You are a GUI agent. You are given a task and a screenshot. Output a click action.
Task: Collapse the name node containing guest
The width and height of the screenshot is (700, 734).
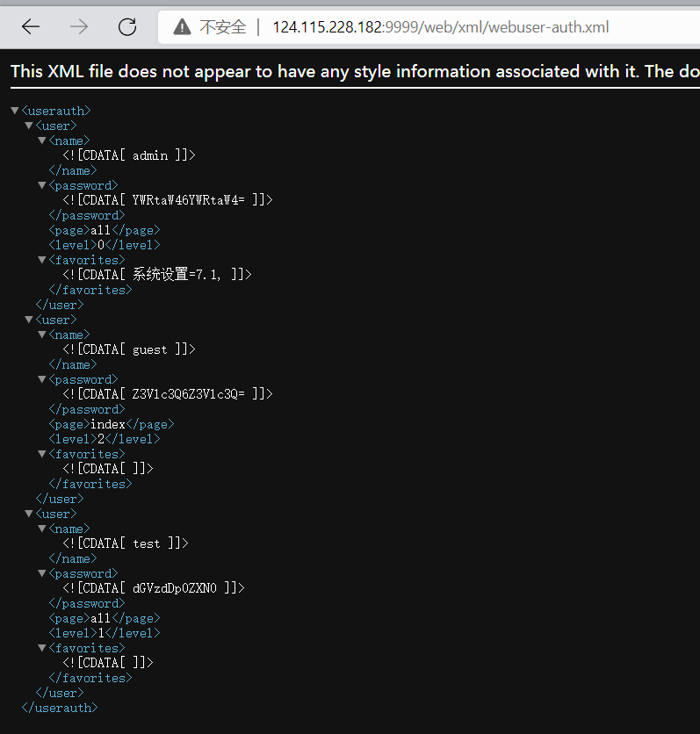[x=42, y=335]
